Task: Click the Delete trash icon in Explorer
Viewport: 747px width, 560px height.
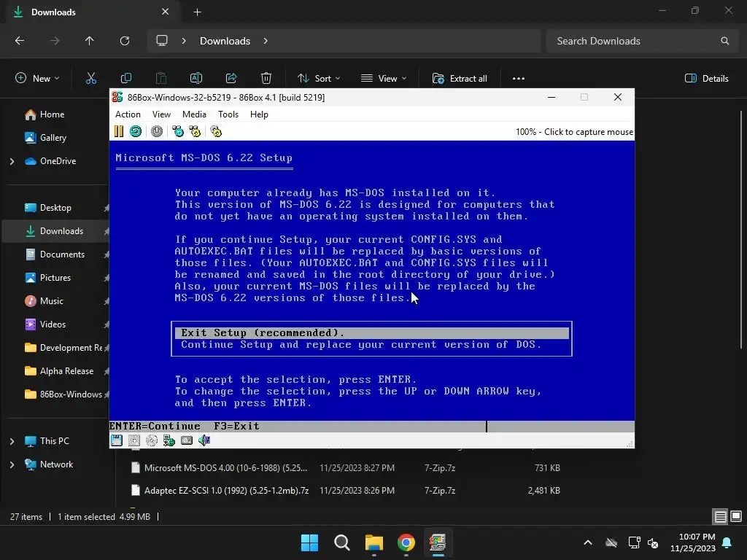Action: coord(266,79)
